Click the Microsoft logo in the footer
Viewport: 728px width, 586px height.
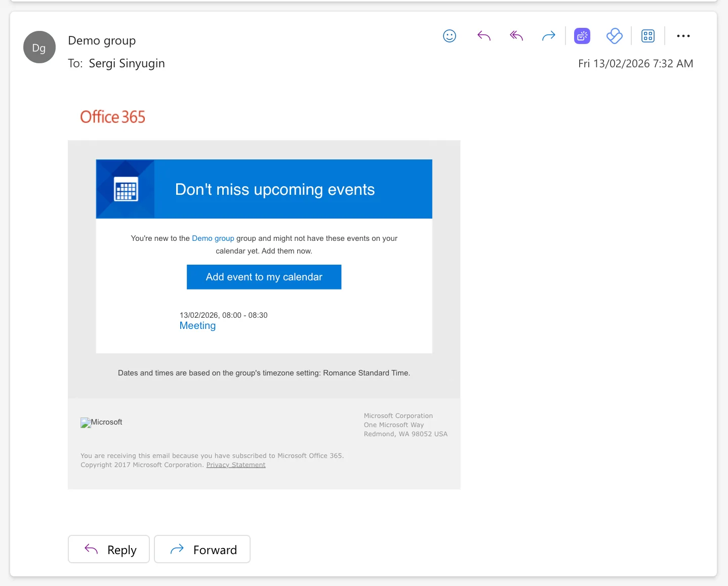(x=101, y=422)
